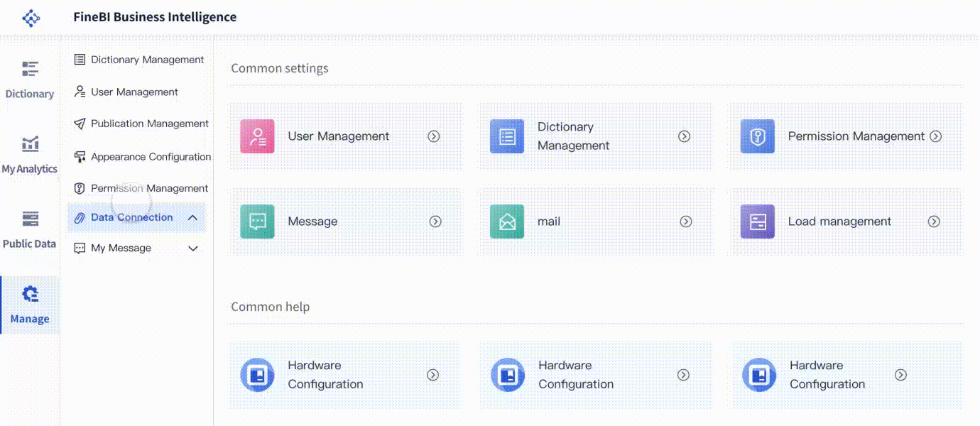Open the My Analytics chart icon

[x=30, y=144]
